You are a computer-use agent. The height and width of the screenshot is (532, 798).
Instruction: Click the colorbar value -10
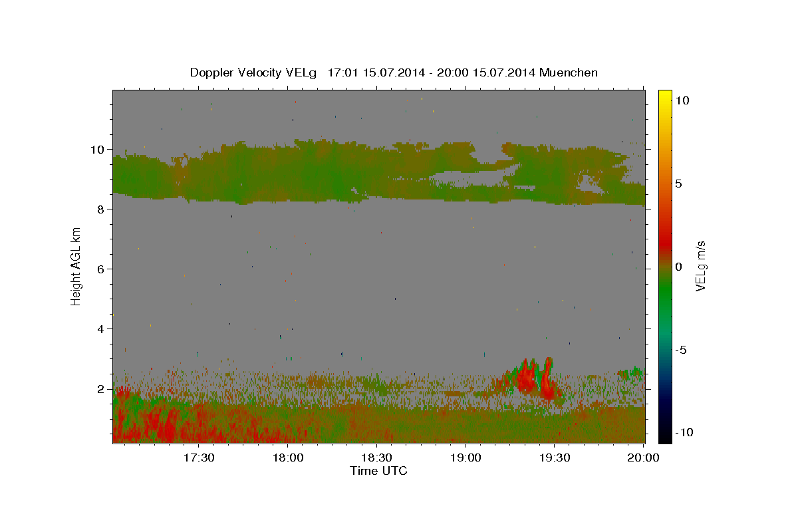[684, 432]
